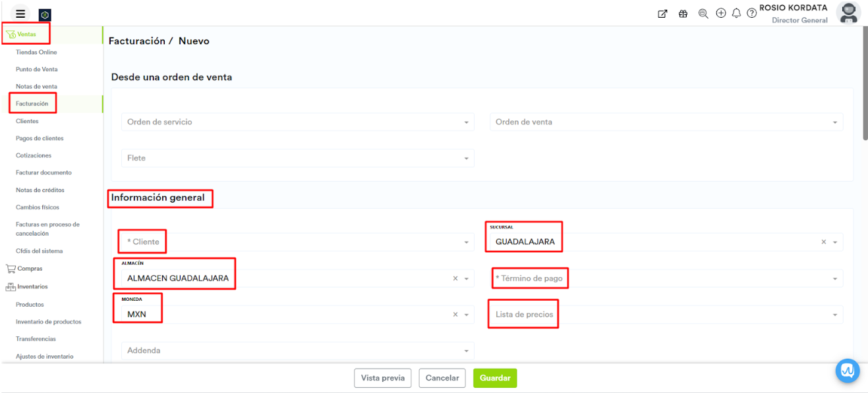Open the user avatar profile menu
This screenshot has width=868, height=393.
click(848, 13)
